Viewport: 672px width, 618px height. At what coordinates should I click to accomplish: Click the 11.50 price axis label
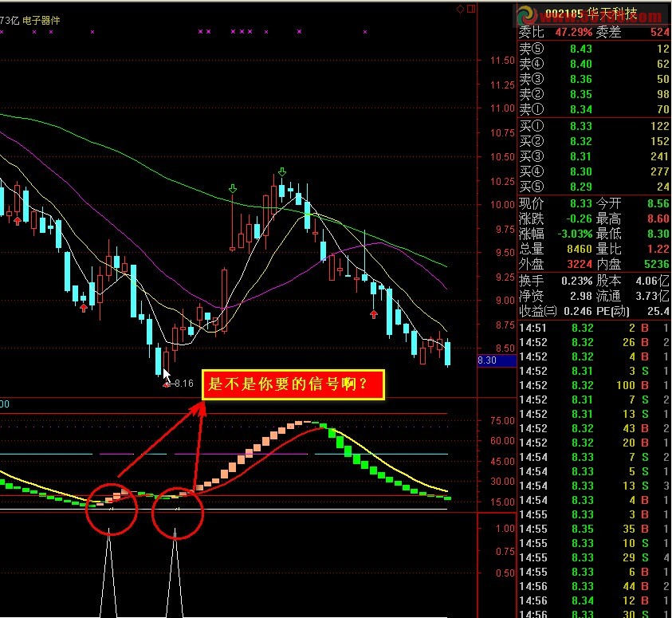tap(502, 61)
